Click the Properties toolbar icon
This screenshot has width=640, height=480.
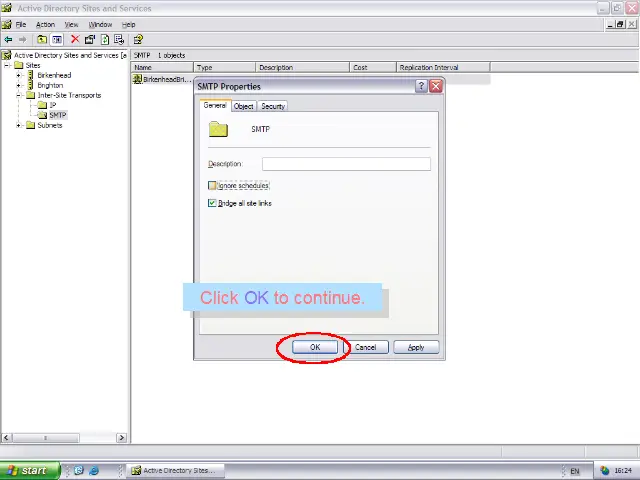click(90, 40)
